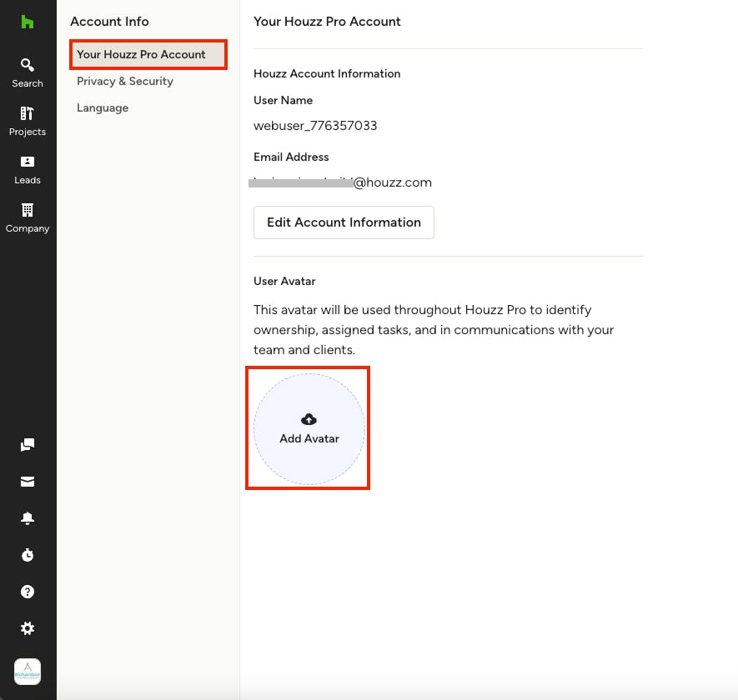
Task: Click the company profile thumbnail at the sidebar bottom
Action: click(x=28, y=672)
